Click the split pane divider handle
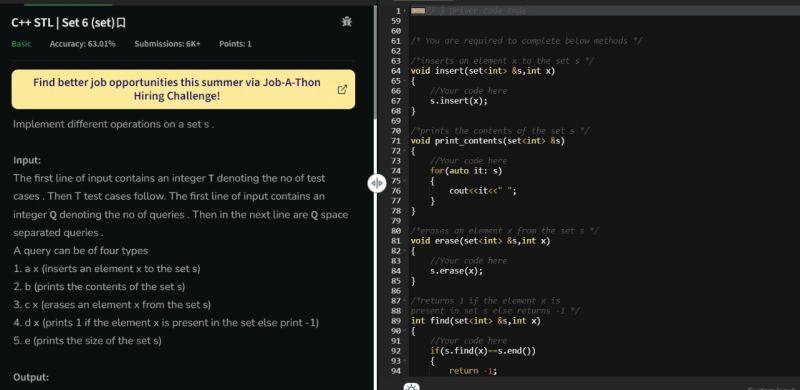Screen dimensions: 800x390 coord(377,183)
